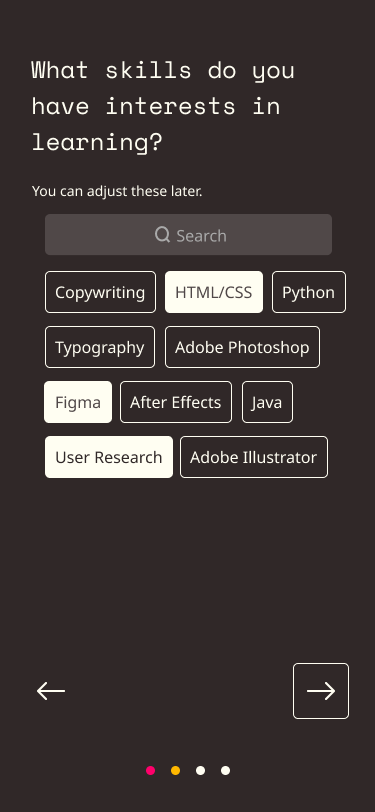
Task: Choose the Python skill chip
Action: point(309,292)
